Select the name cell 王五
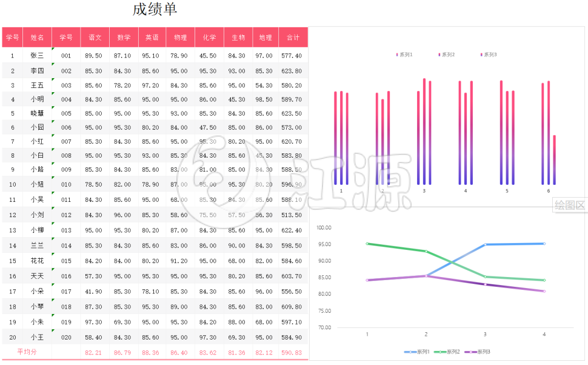588x365 pixels. pos(37,85)
